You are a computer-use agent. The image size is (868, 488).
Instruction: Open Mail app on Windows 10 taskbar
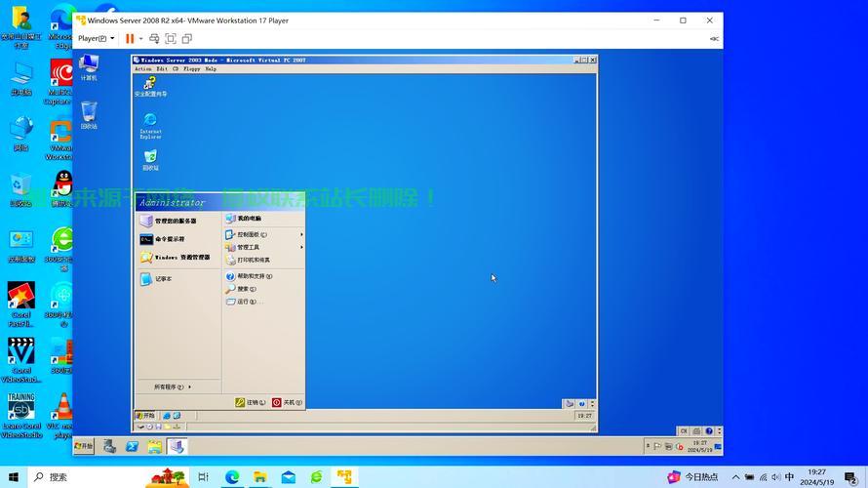point(289,477)
